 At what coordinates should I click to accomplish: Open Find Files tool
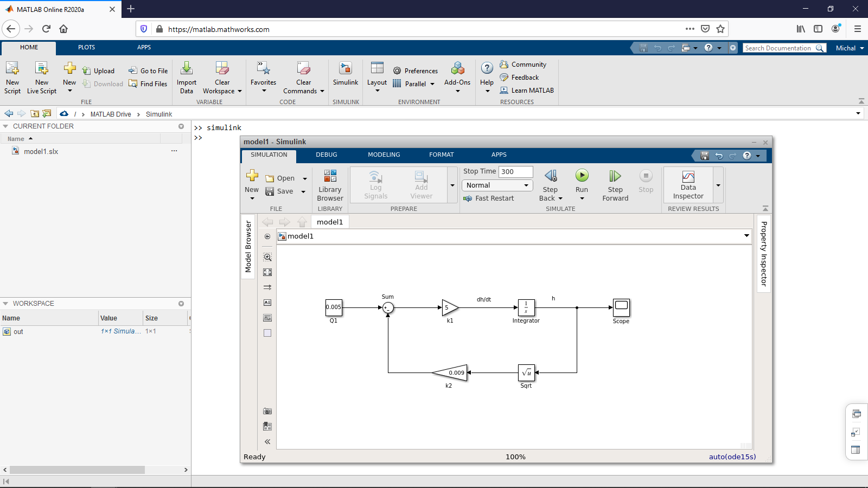coord(148,84)
